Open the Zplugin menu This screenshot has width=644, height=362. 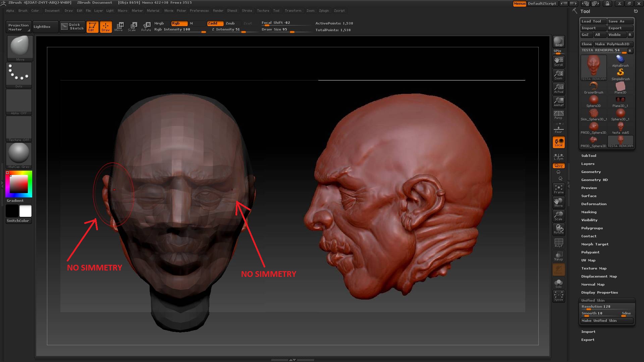tap(324, 11)
